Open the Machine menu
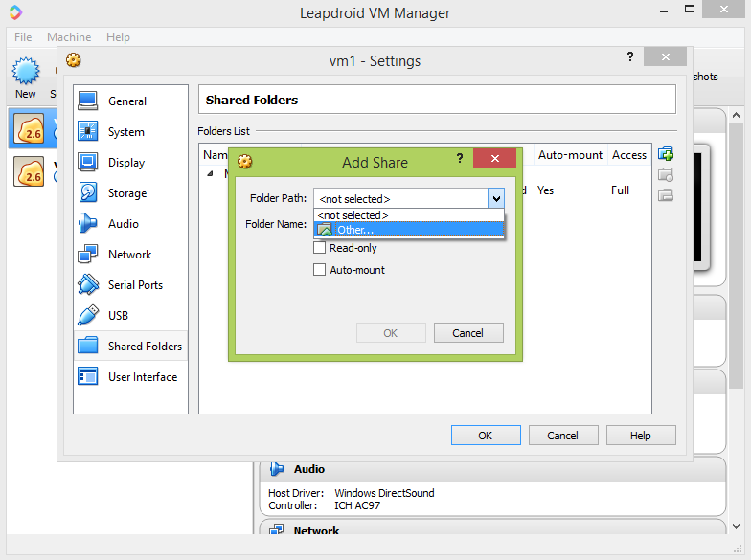Image resolution: width=751 pixels, height=560 pixels. [69, 36]
